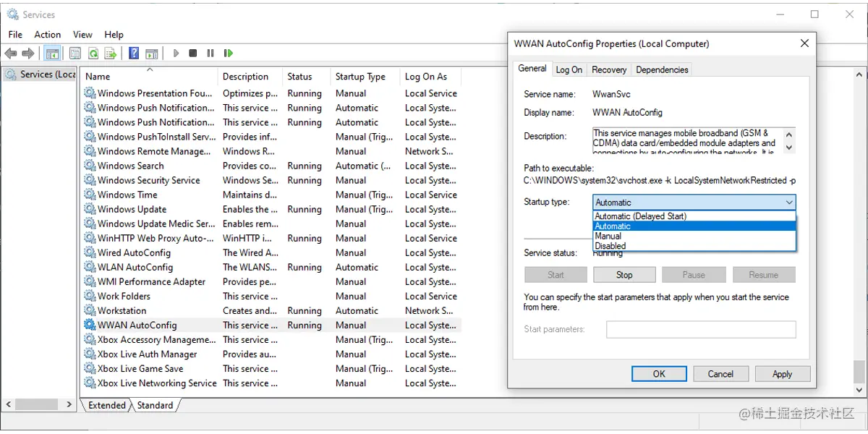Click the gear icon for Windows Update
868x434 pixels.
point(90,209)
